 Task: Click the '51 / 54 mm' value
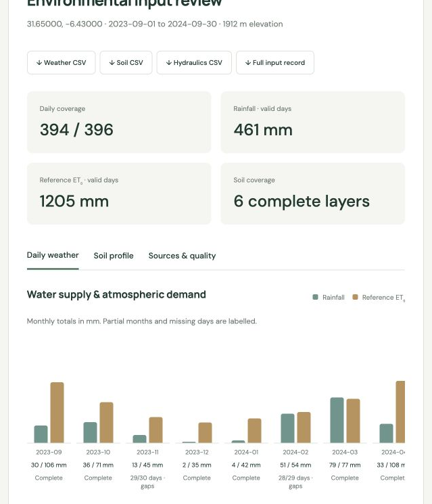point(295,465)
